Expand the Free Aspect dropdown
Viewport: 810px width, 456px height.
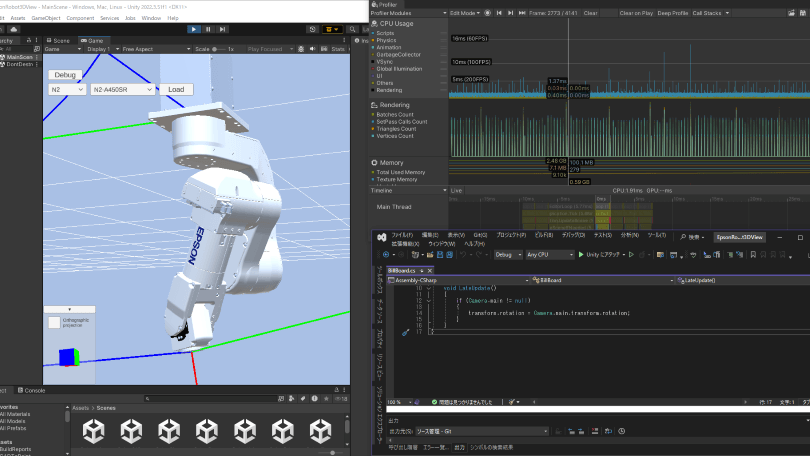[135, 48]
